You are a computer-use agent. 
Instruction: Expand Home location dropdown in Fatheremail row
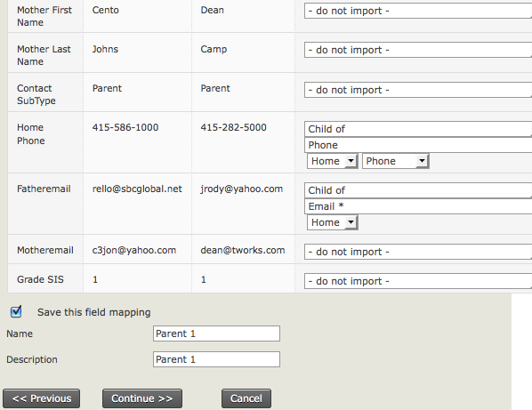tap(332, 222)
